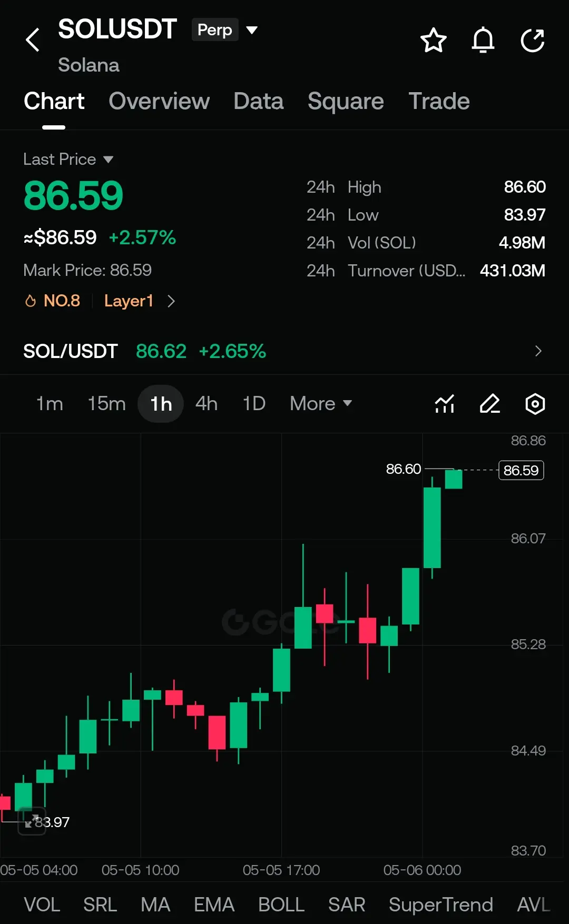Switch to the Chart tab

[x=54, y=101]
